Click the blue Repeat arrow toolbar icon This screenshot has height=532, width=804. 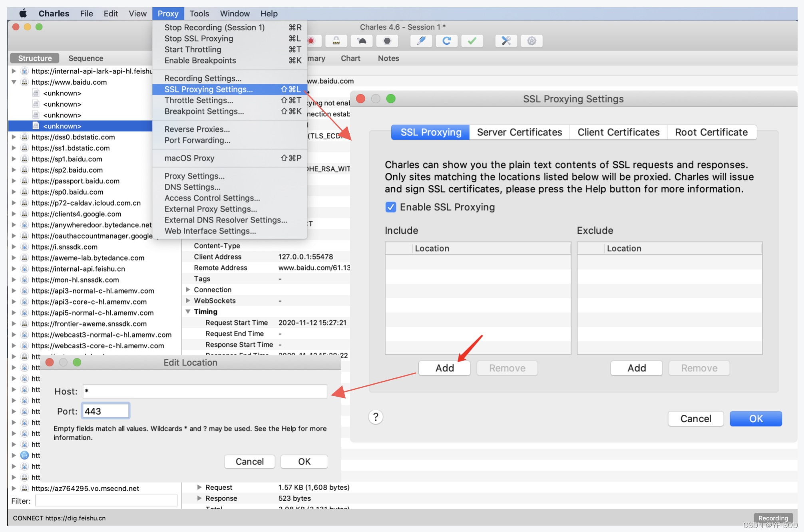point(447,41)
